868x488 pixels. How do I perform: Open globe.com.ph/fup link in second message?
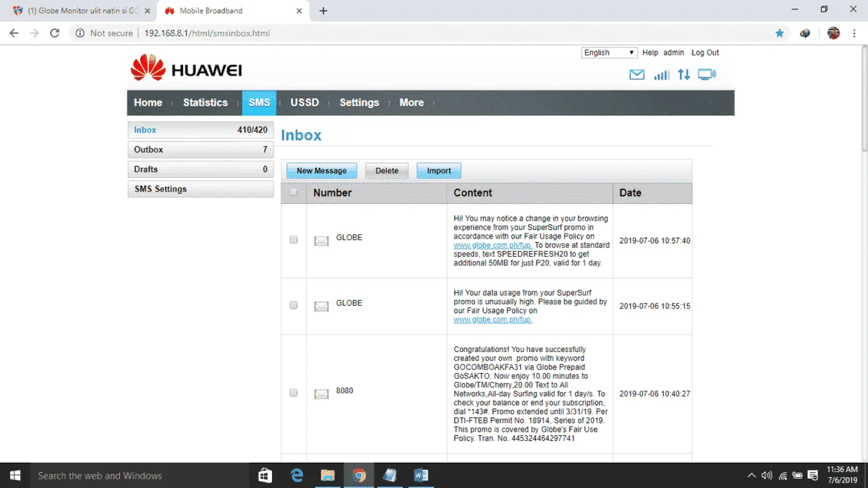pos(493,320)
